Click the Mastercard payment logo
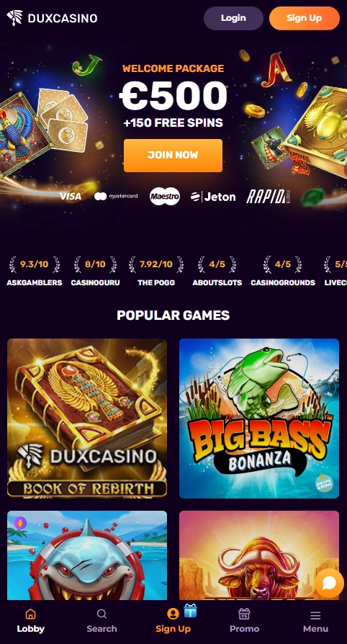The image size is (347, 644). pos(116,197)
